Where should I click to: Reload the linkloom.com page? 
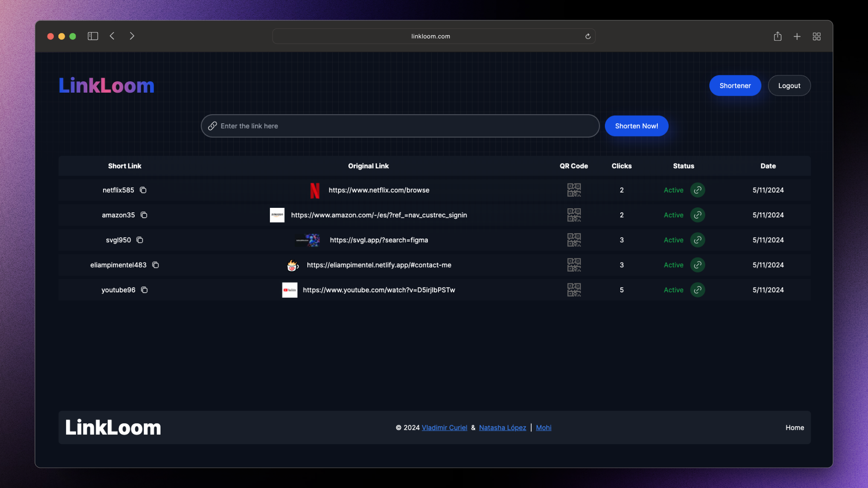tap(588, 36)
